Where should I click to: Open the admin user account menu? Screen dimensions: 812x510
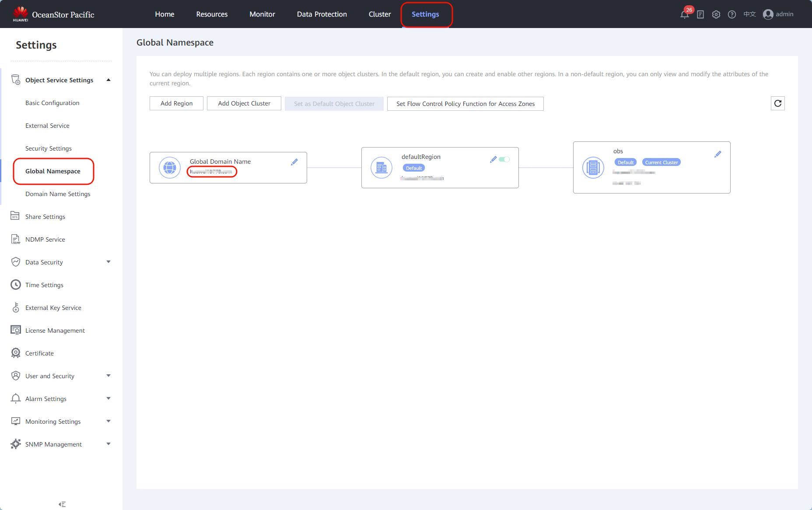point(778,14)
